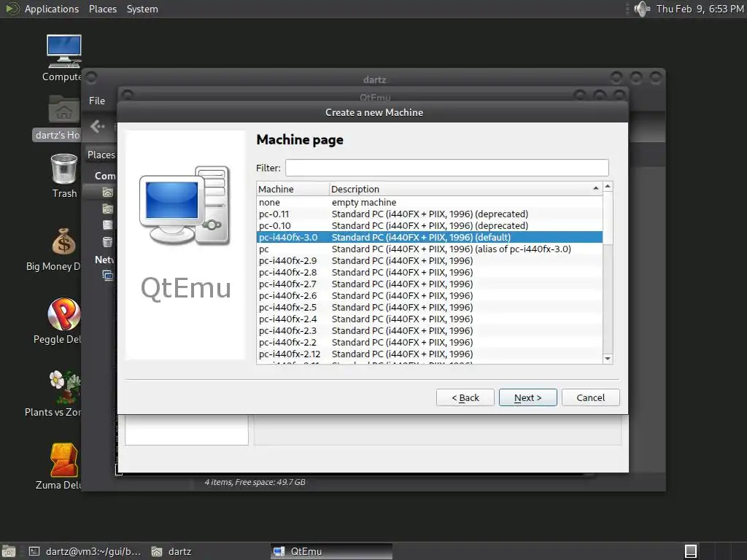Select the pc-i440fx-3.0 default row
747x560 pixels.
pos(429,237)
